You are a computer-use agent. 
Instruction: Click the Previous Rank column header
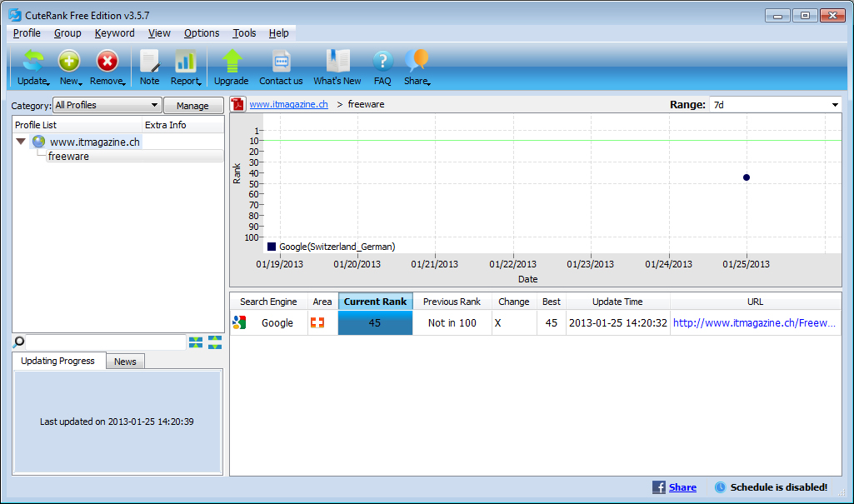pyautogui.click(x=452, y=302)
